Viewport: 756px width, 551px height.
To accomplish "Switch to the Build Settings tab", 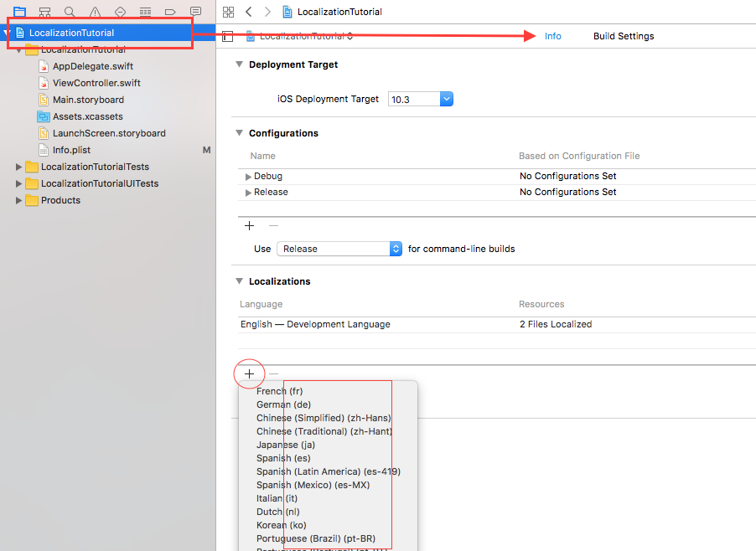I will coord(624,36).
